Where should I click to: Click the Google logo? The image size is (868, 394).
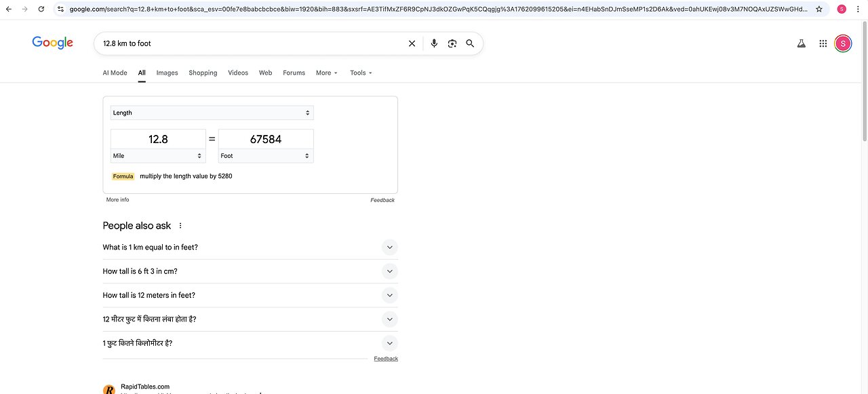pyautogui.click(x=52, y=43)
